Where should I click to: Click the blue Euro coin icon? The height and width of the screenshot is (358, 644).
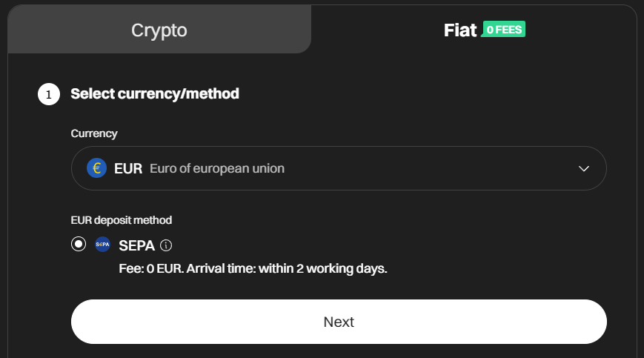[96, 168]
